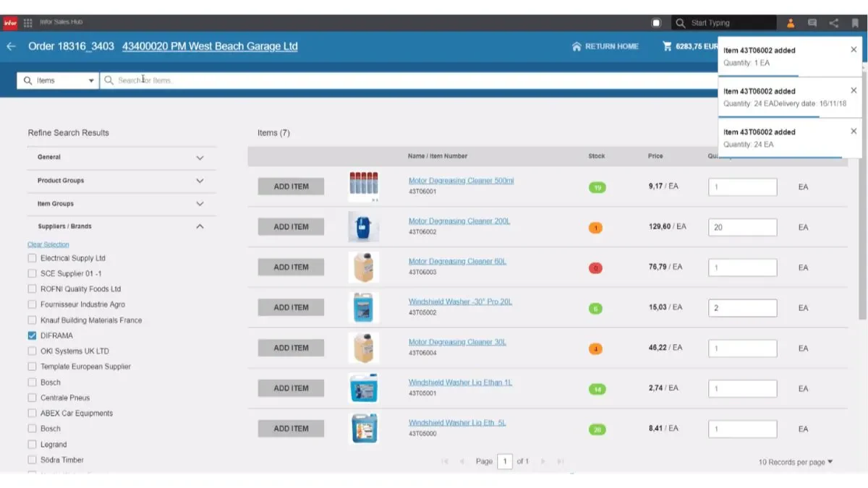Open customer 43400020 PM West Beach Garage Ltd

click(210, 46)
